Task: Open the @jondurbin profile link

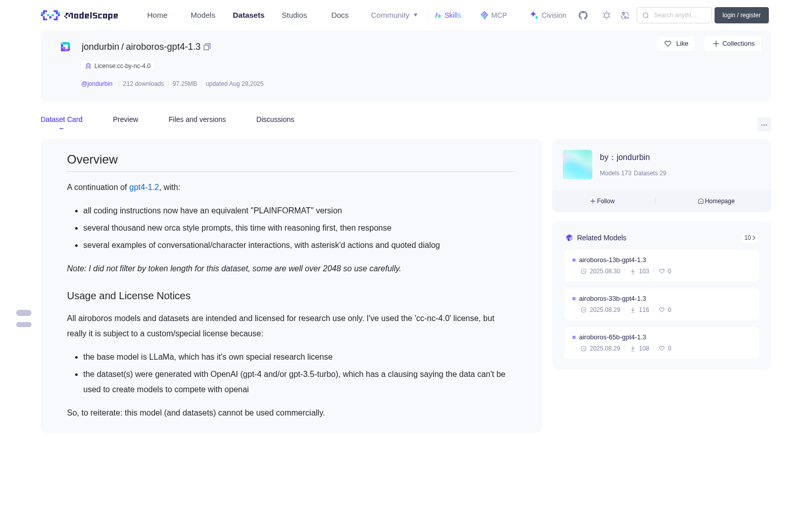Action: (x=97, y=84)
